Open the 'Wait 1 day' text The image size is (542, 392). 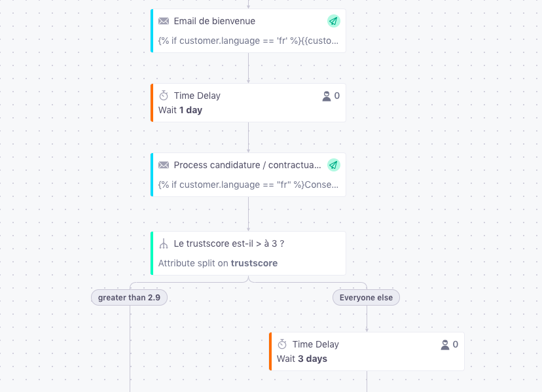point(180,111)
